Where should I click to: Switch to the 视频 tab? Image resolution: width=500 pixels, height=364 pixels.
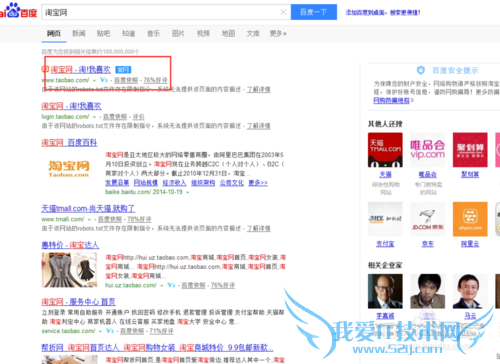point(203,33)
